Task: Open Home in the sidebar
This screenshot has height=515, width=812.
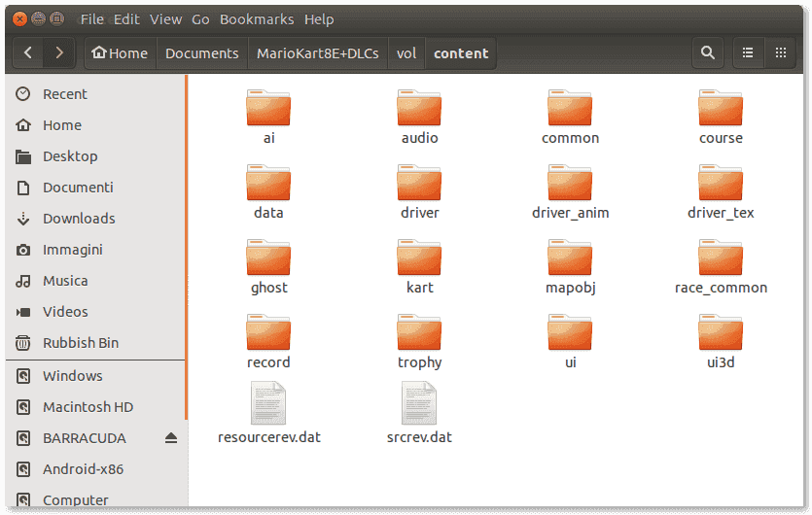Action: click(x=94, y=125)
